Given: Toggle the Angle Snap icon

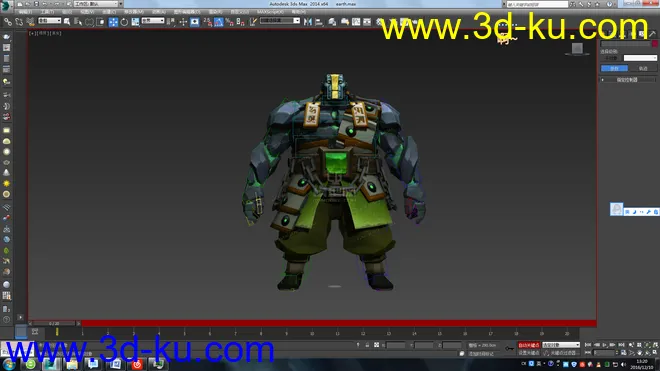Looking at the screenshot, I should (x=218, y=22).
